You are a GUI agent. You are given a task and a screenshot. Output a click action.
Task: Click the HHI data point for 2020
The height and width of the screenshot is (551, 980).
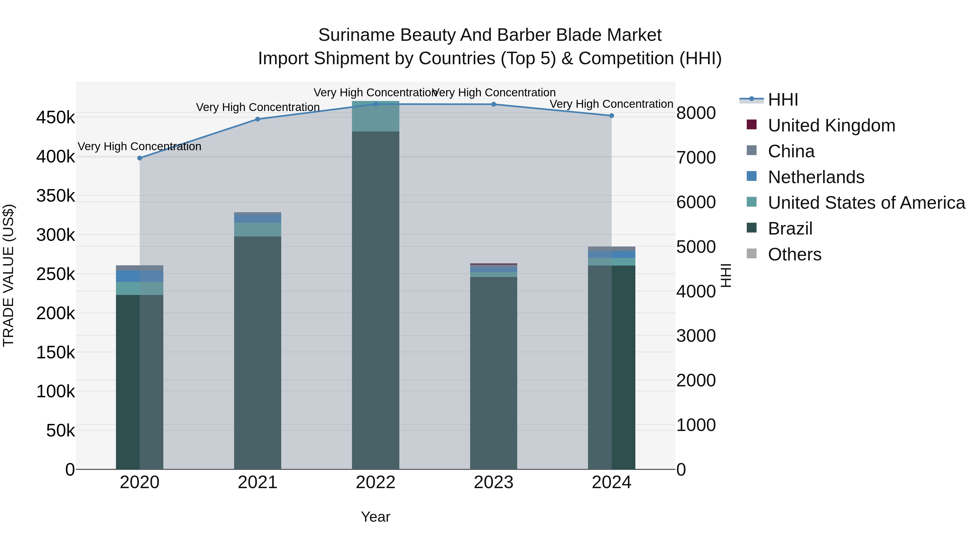(140, 158)
